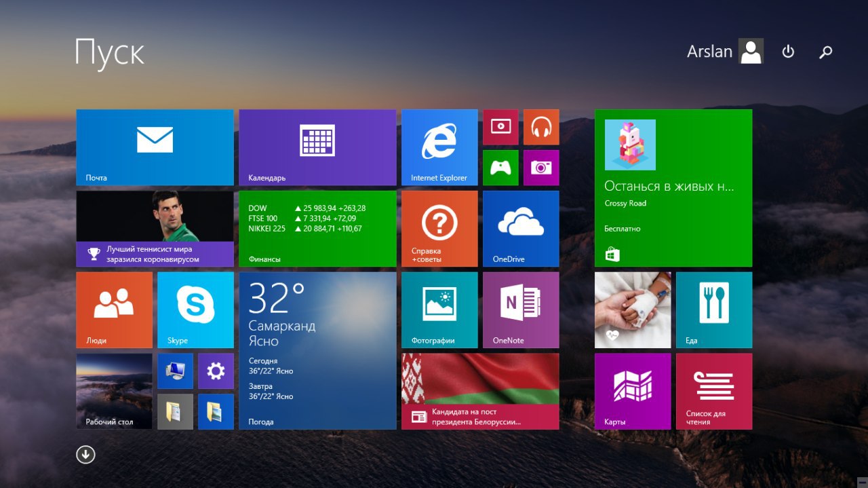
Task: Open the Crossy Road Store tile
Action: [673, 188]
